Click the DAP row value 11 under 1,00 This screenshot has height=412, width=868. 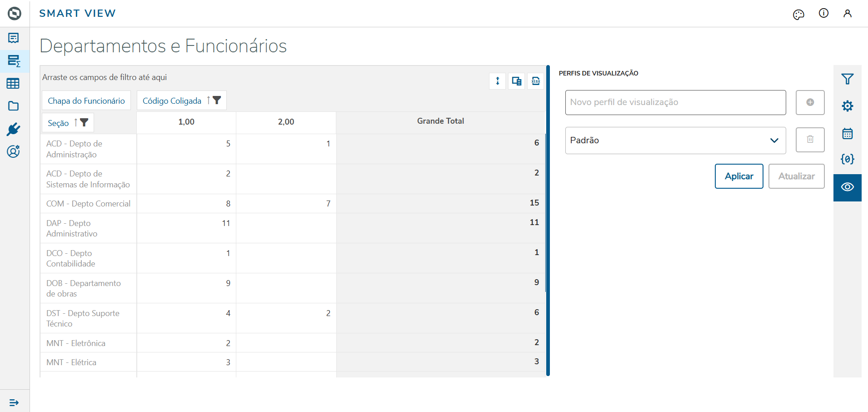(x=226, y=223)
